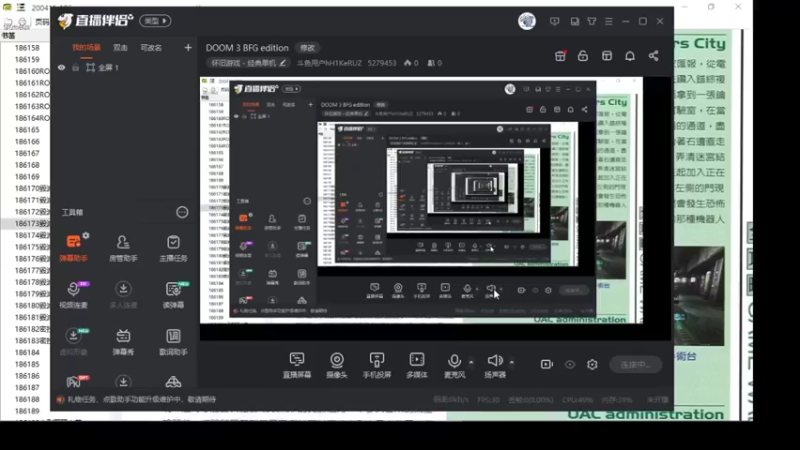Image resolution: width=800 pixels, height=450 pixels.
Task: Click the 修改 button beside DOOM 3 title
Action: 308,47
